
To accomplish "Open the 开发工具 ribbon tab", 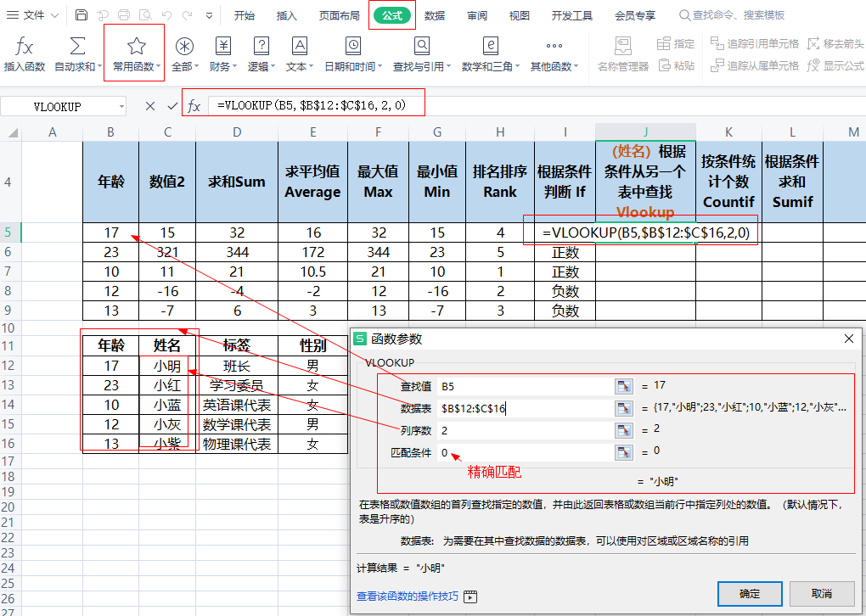I will click(x=571, y=15).
